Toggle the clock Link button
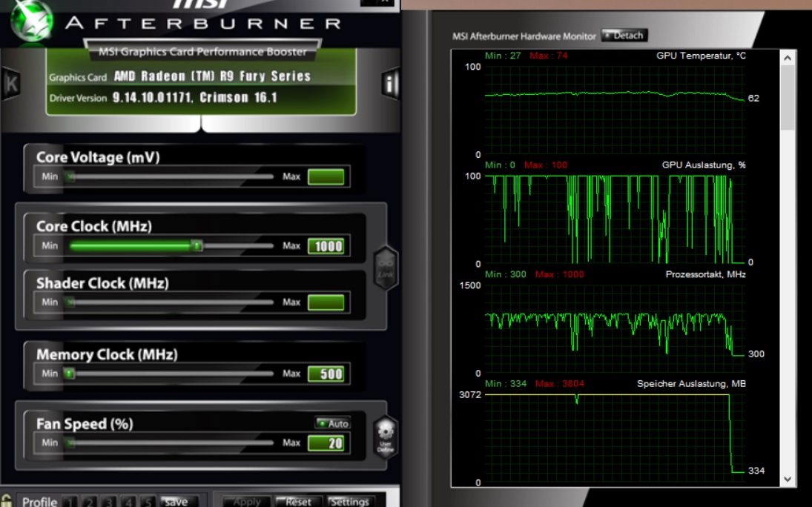The width and height of the screenshot is (812, 507). coord(386,268)
